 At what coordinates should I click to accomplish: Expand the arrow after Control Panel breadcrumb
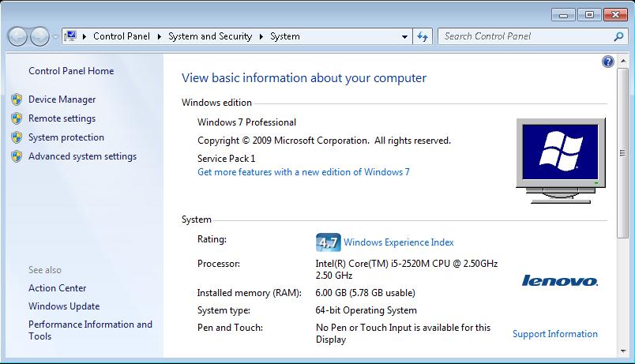[x=160, y=36]
